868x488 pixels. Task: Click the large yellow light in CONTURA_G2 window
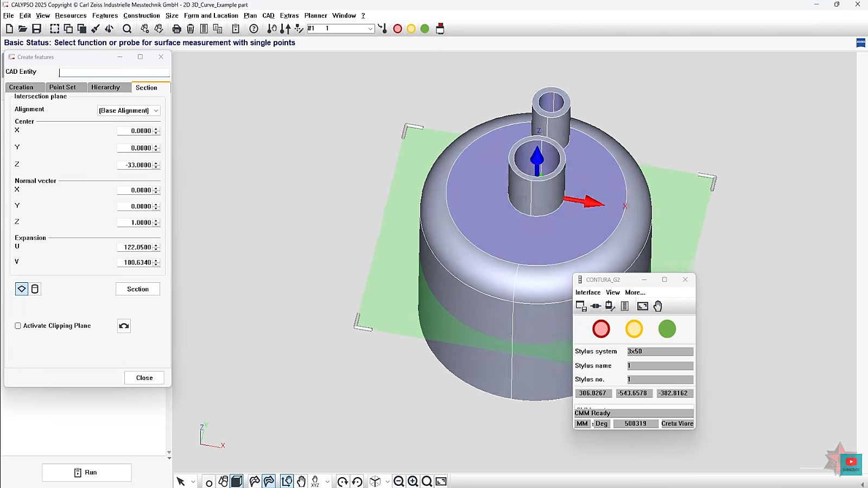[634, 329]
